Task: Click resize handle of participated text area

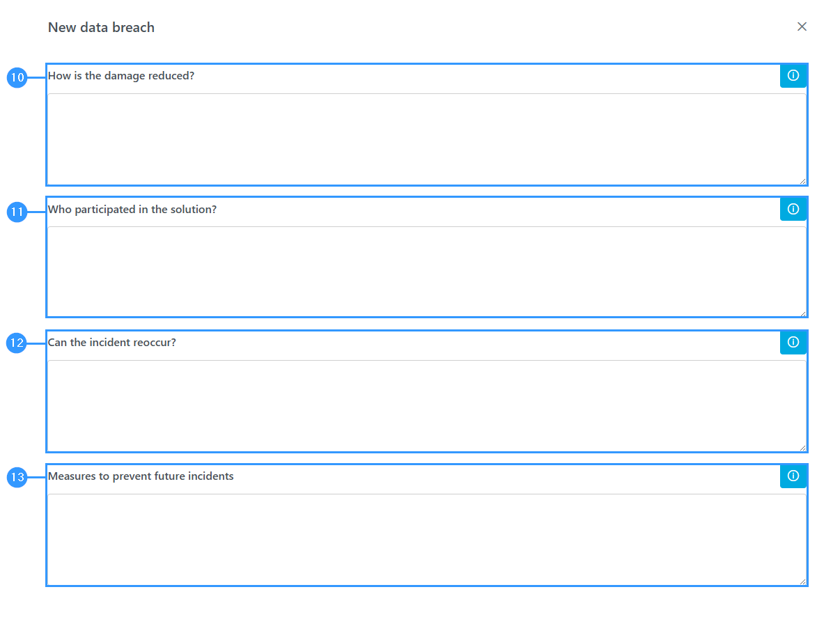Action: coord(802,313)
